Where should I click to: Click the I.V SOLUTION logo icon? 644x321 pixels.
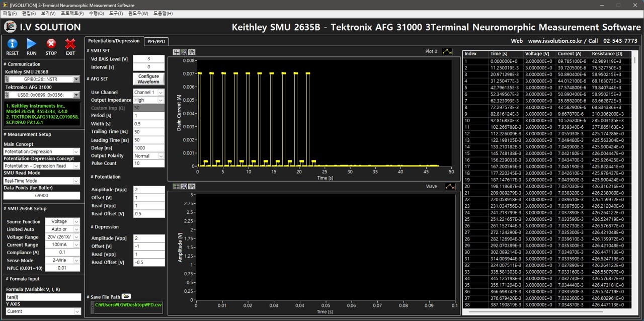(x=10, y=27)
